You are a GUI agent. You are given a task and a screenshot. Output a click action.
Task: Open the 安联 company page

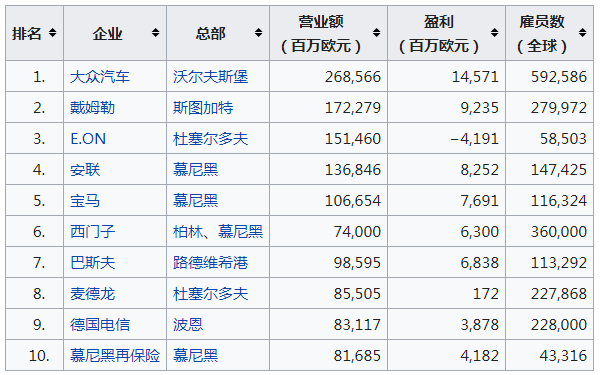(85, 169)
